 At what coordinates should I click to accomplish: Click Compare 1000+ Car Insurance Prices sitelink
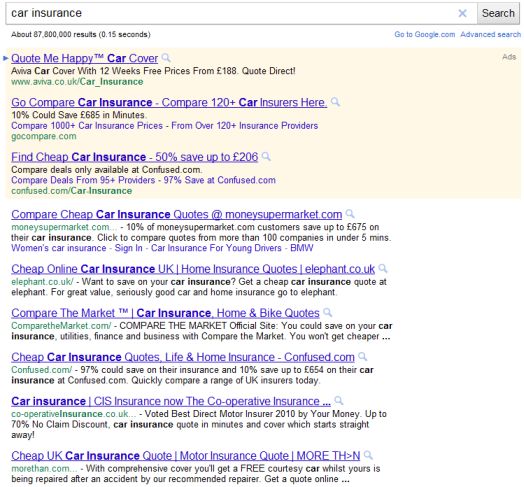point(87,126)
